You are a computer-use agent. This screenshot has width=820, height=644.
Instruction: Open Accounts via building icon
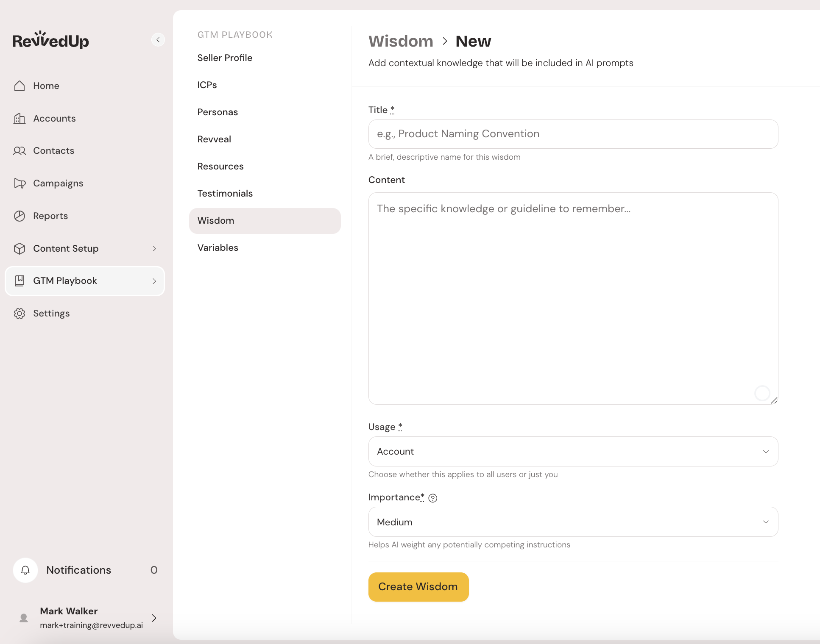[20, 119]
